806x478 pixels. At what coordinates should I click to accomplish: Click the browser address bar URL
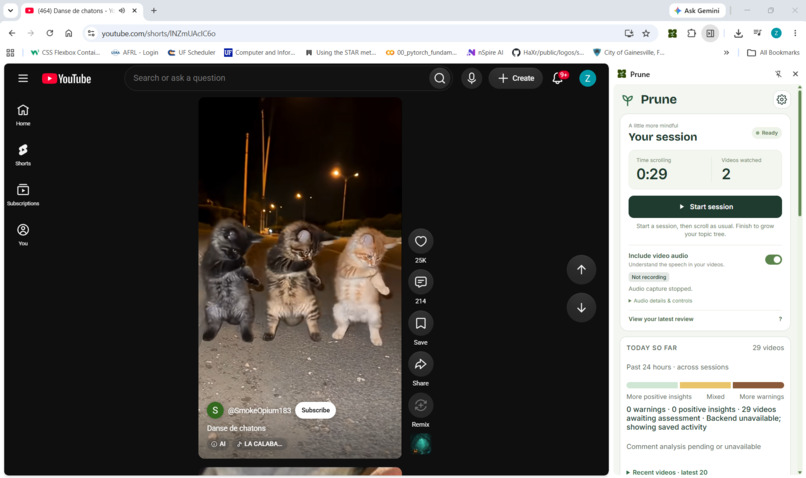pyautogui.click(x=158, y=33)
